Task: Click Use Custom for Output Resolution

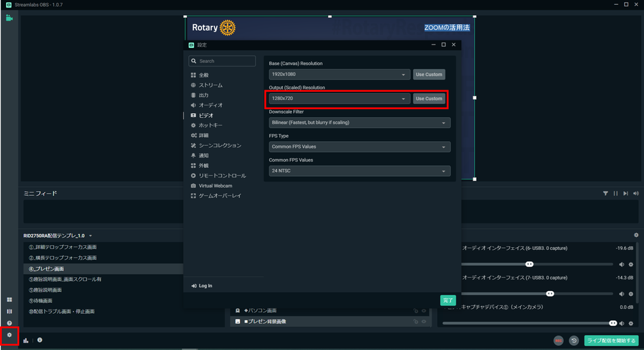Action: [429, 99]
